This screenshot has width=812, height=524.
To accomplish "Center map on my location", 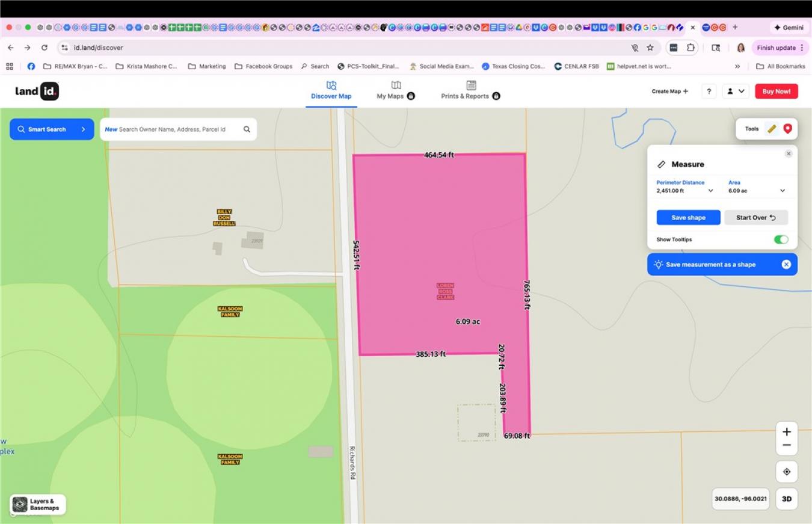I will pos(786,472).
